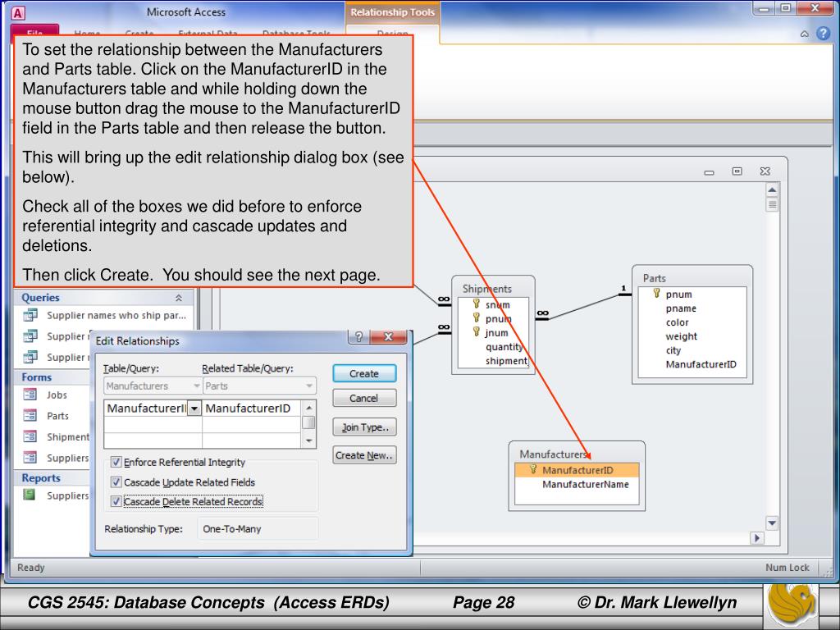Click the Suppliers report icon under Reports
The width and height of the screenshot is (840, 630).
pyautogui.click(x=30, y=495)
